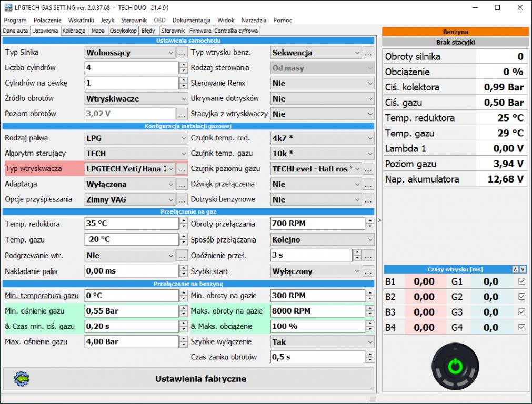The image size is (532, 404).
Task: Click the ellipsis button beside Typ wtryskiwacza
Action: click(182, 169)
